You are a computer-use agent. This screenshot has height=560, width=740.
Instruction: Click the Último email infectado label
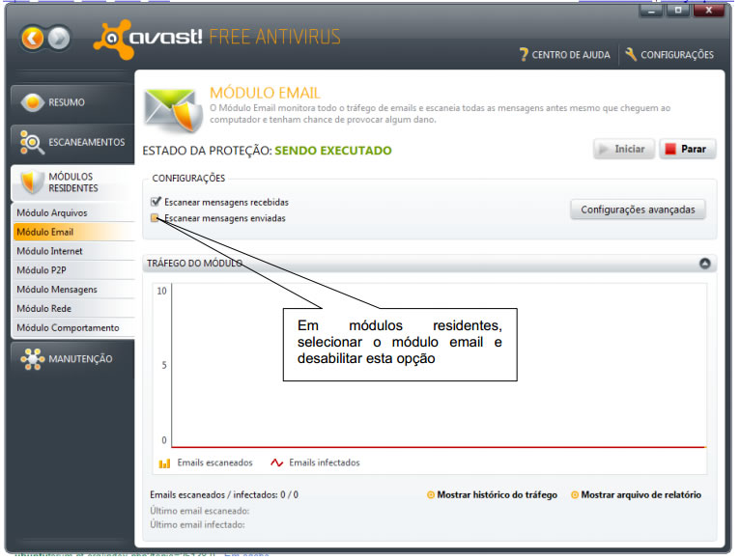[x=197, y=524]
